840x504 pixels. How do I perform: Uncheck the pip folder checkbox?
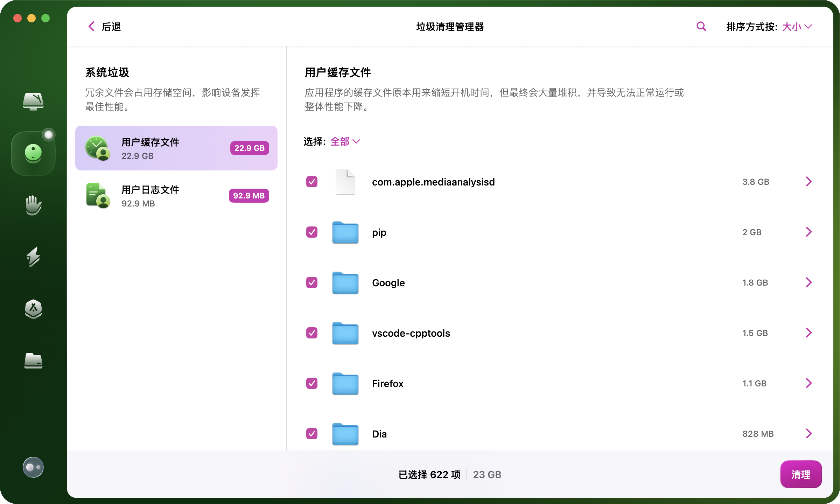click(x=311, y=232)
